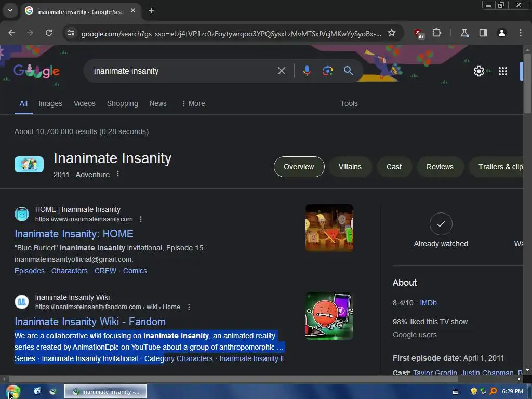Open the CREW sitelink

coord(105,271)
